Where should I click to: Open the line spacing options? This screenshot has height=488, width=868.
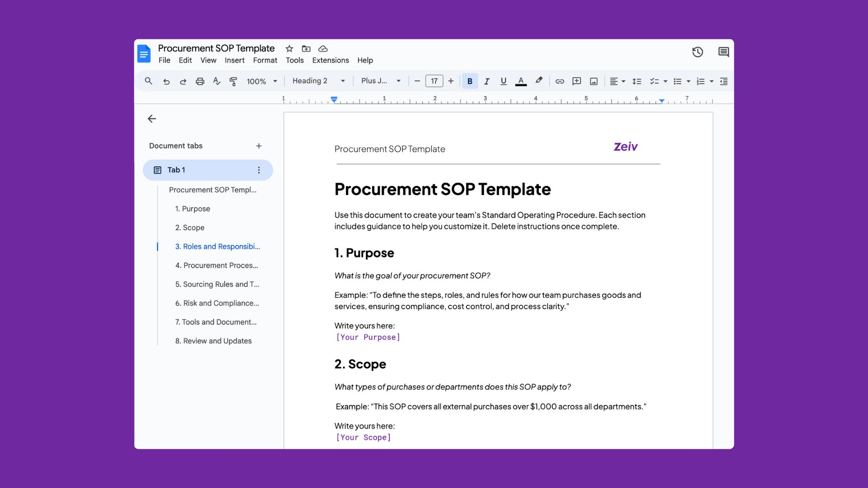[x=637, y=81]
